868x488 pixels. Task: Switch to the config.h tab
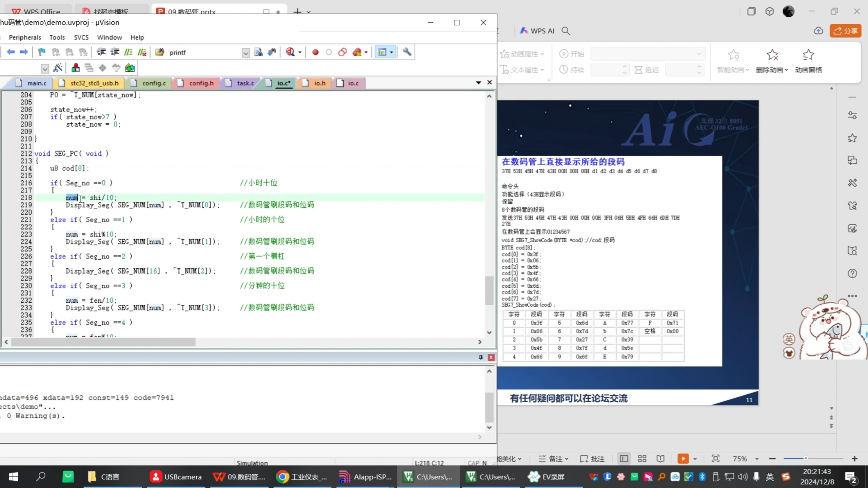point(201,83)
